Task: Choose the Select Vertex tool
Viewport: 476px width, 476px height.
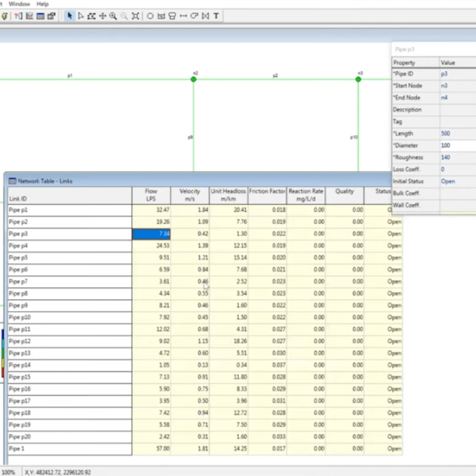Action: (x=81, y=16)
